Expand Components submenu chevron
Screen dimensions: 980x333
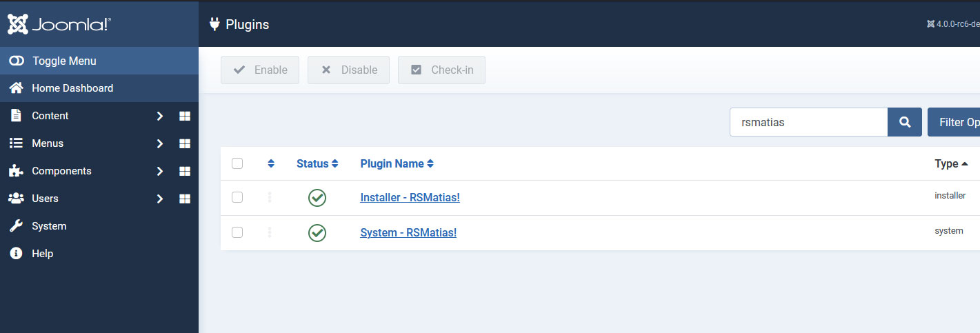click(159, 171)
